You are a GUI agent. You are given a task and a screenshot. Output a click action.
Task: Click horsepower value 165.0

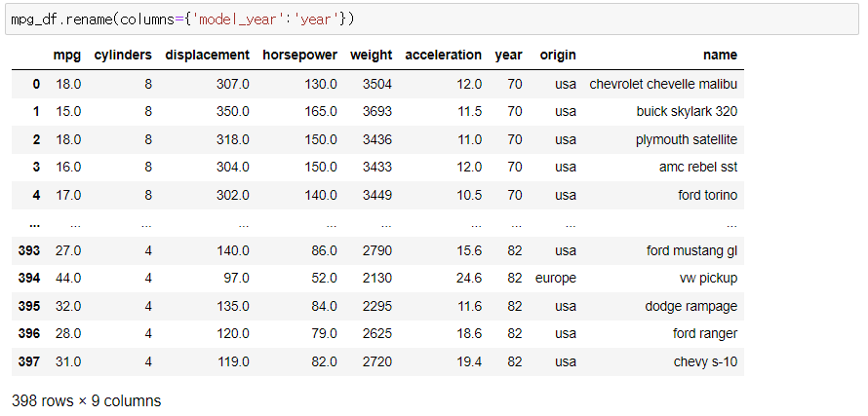[321, 112]
